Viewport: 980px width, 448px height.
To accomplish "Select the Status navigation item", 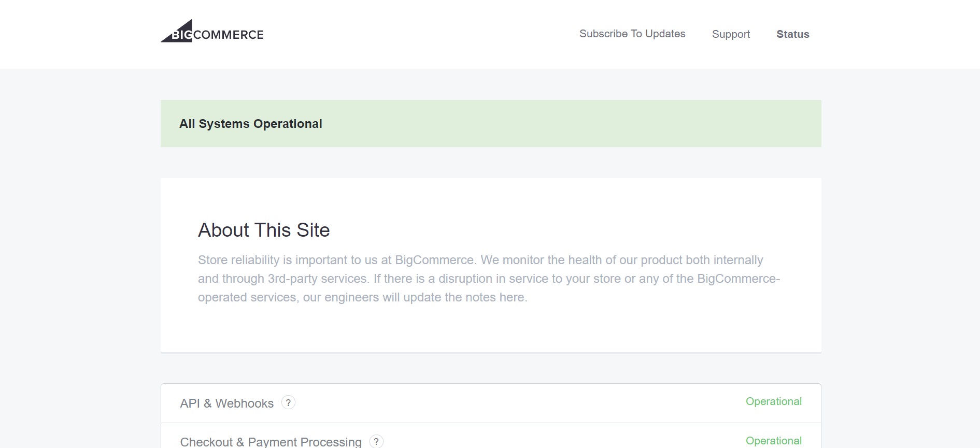I will (x=792, y=34).
